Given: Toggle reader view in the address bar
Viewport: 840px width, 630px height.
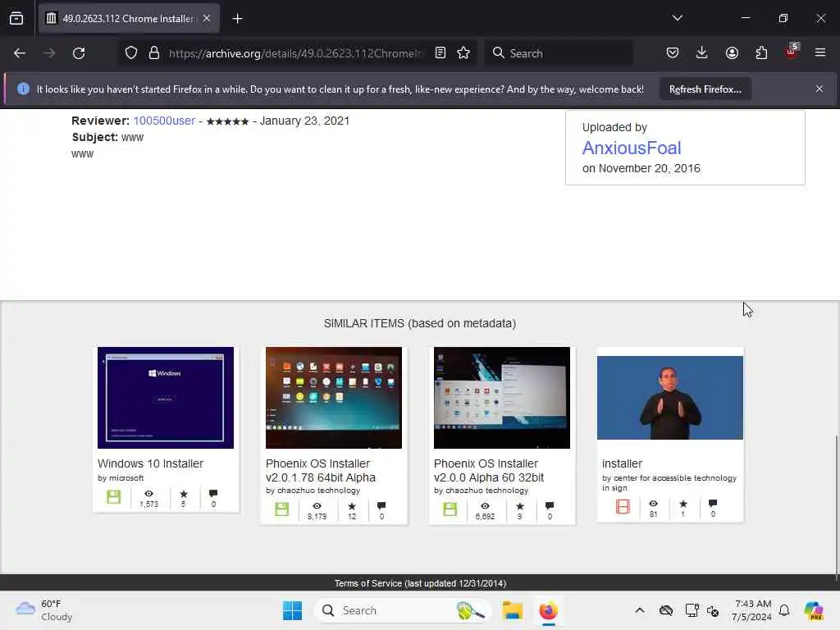Looking at the screenshot, I should (x=441, y=53).
